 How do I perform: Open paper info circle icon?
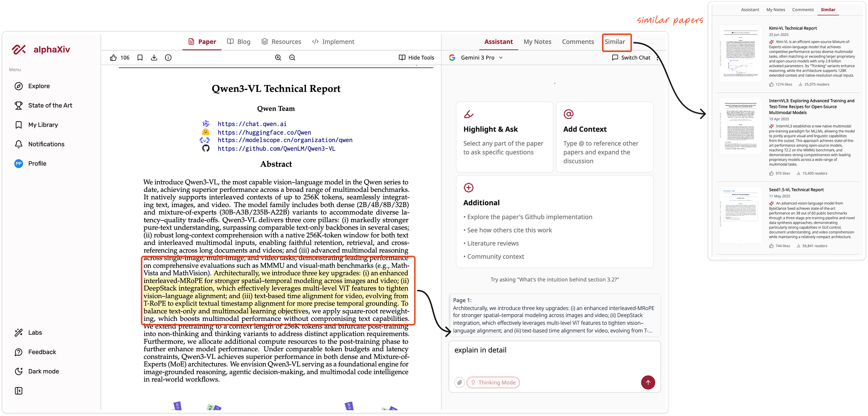coord(168,58)
